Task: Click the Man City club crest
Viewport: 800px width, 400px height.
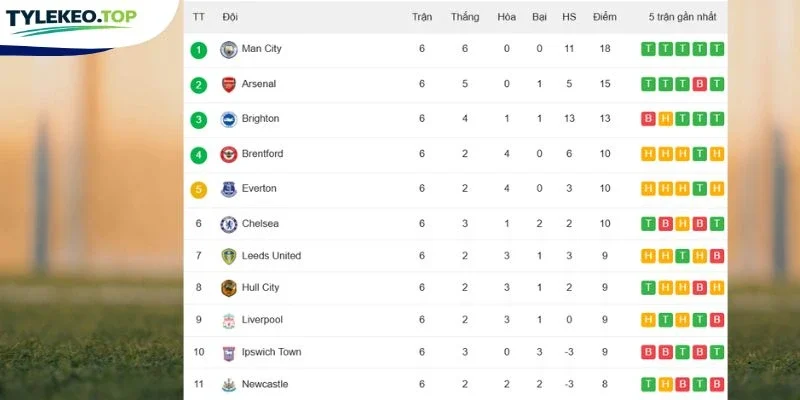Action: point(229,49)
